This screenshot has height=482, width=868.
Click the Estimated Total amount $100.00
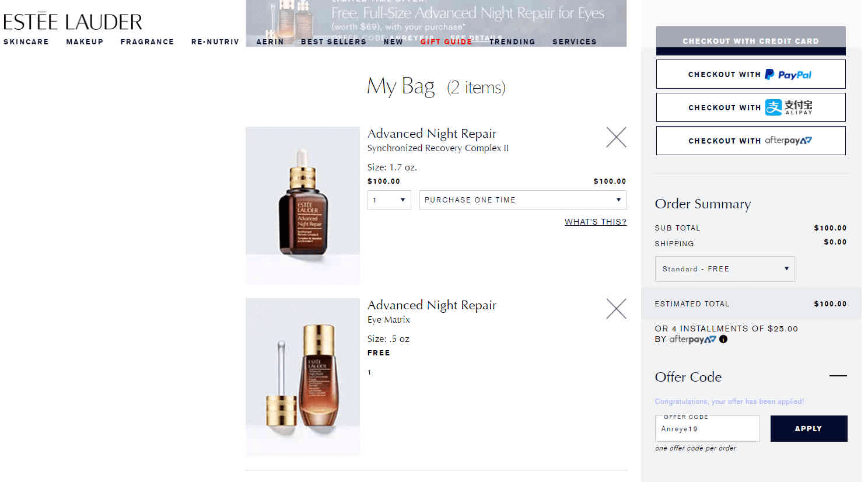(x=830, y=304)
